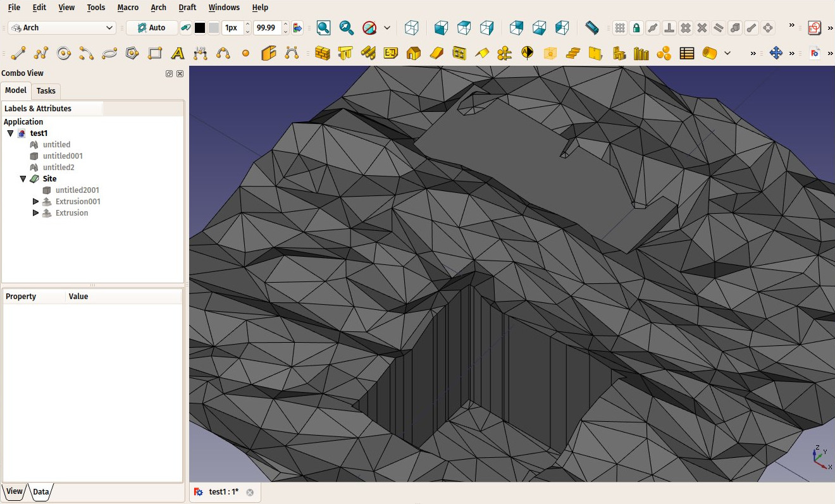Screen dimensions: 835x504
Task: Select the Arch Building tool
Action: coord(414,53)
